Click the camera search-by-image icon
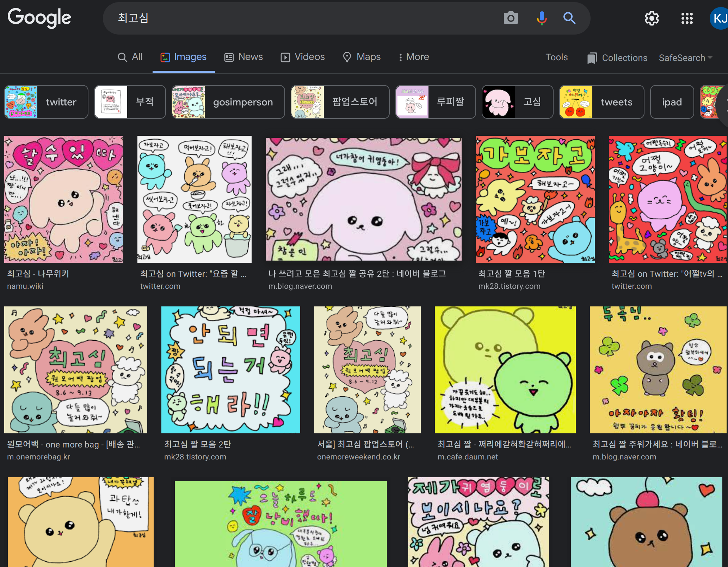This screenshot has width=728, height=567. click(511, 18)
